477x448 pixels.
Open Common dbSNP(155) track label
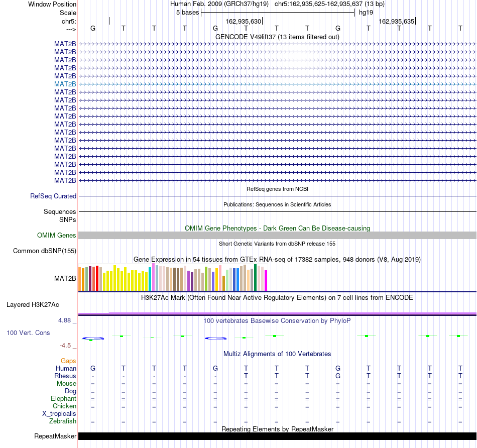click(45, 251)
